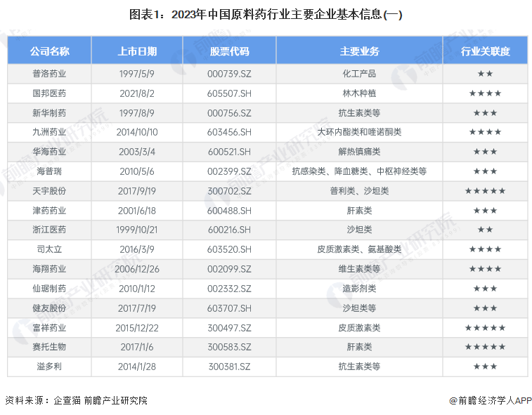Screen dimensions: 532x415
Task: Click stock code 000756.SZ
Action: pos(229,113)
